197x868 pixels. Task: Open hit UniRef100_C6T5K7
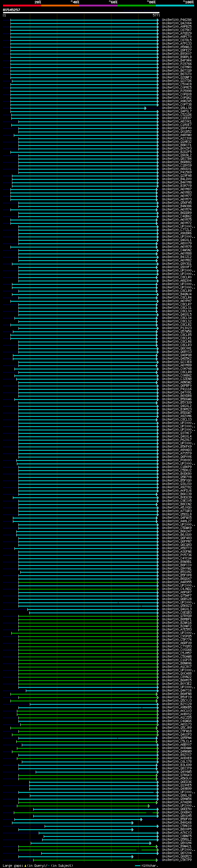point(177,30)
